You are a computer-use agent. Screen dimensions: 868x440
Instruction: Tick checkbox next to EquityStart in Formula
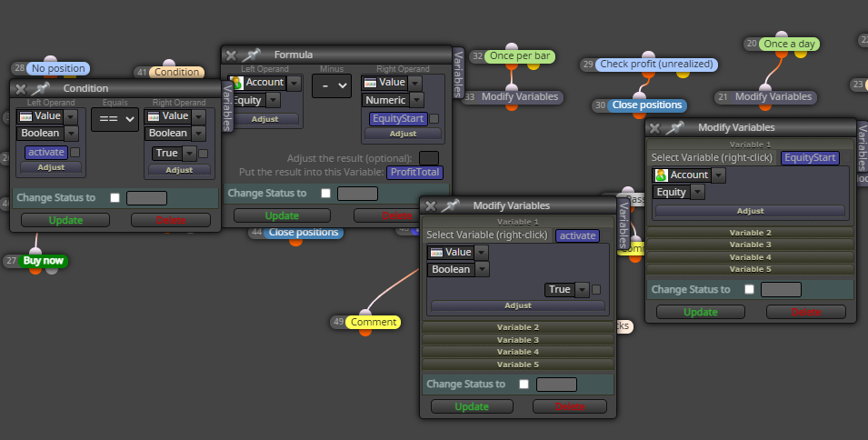pyautogui.click(x=434, y=118)
